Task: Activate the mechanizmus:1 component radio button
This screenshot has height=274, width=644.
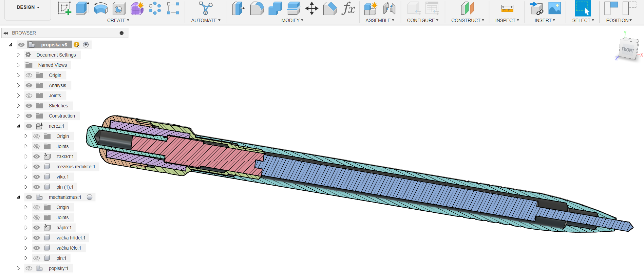Action: (x=90, y=197)
